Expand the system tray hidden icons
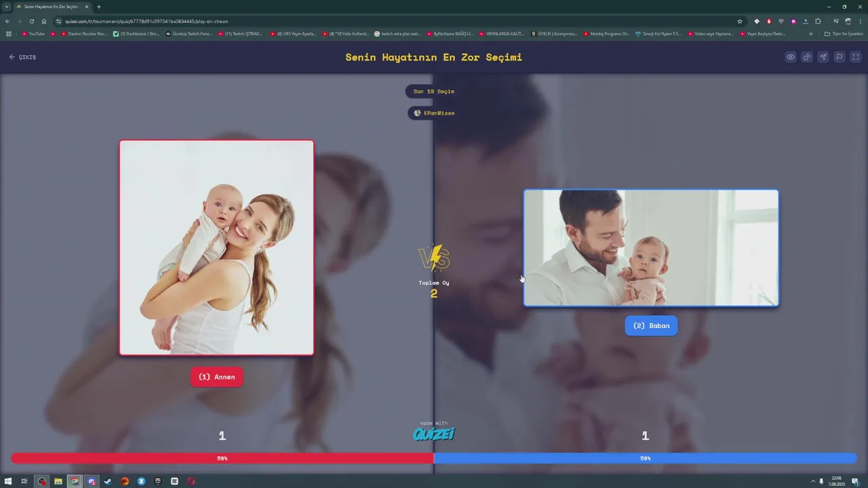The height and width of the screenshot is (488, 868). (813, 481)
